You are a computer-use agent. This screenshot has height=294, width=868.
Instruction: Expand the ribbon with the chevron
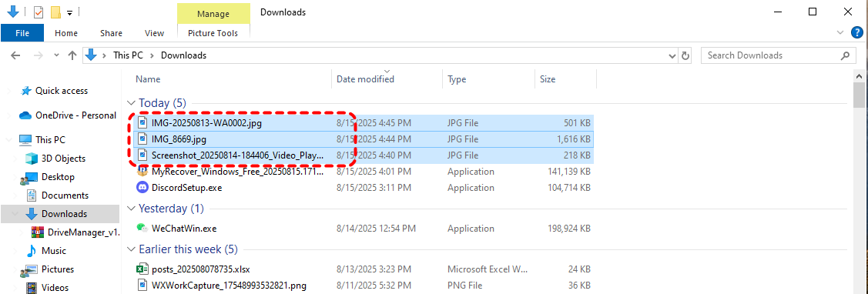point(840,33)
